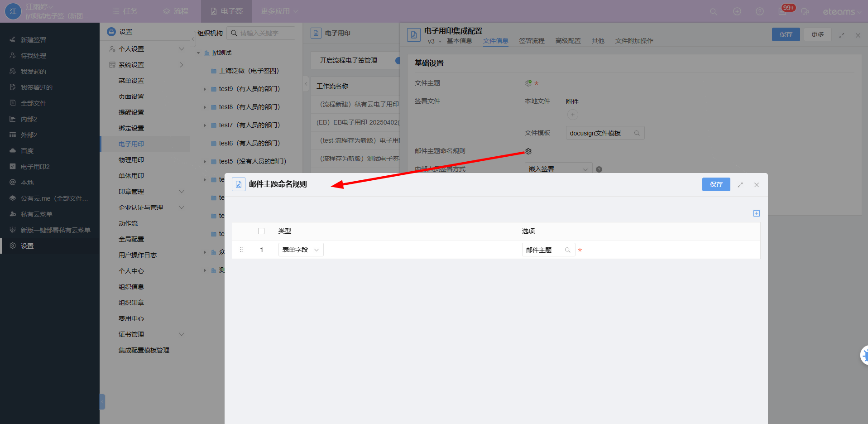Click the search magnifier in 邮件主题 field
Viewport: 868px width, 424px height.
567,250
